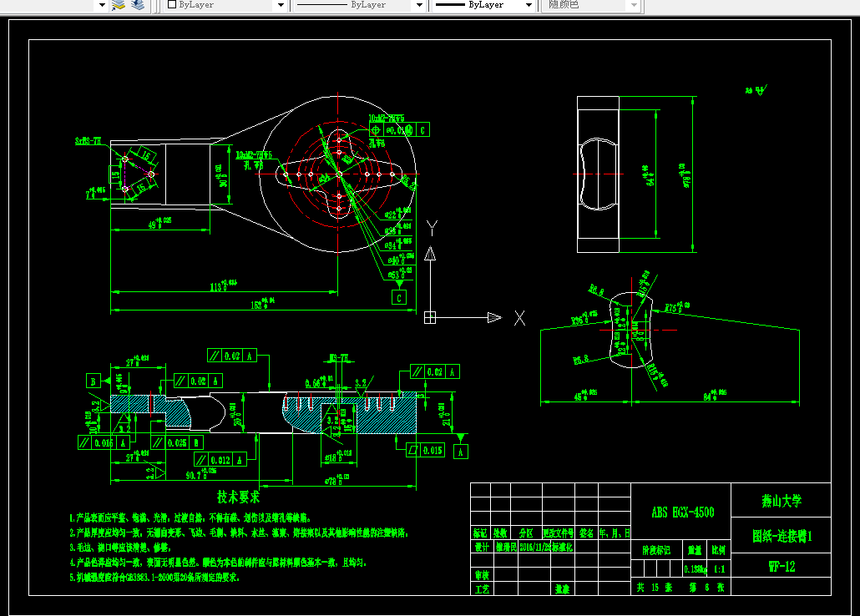Select the parallelism 0.012 A tolerance frame
The image size is (860, 616).
(x=220, y=460)
